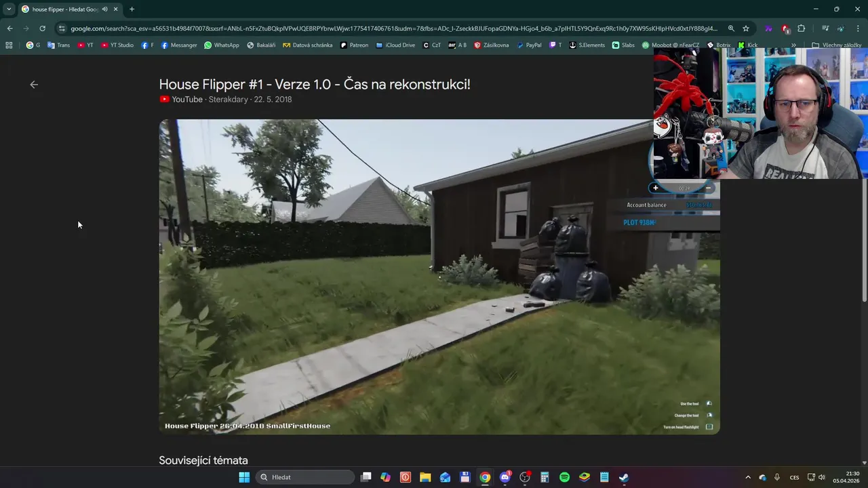Play the House Flipper video preview
Viewport: 868px width, 488px height.
(x=439, y=277)
